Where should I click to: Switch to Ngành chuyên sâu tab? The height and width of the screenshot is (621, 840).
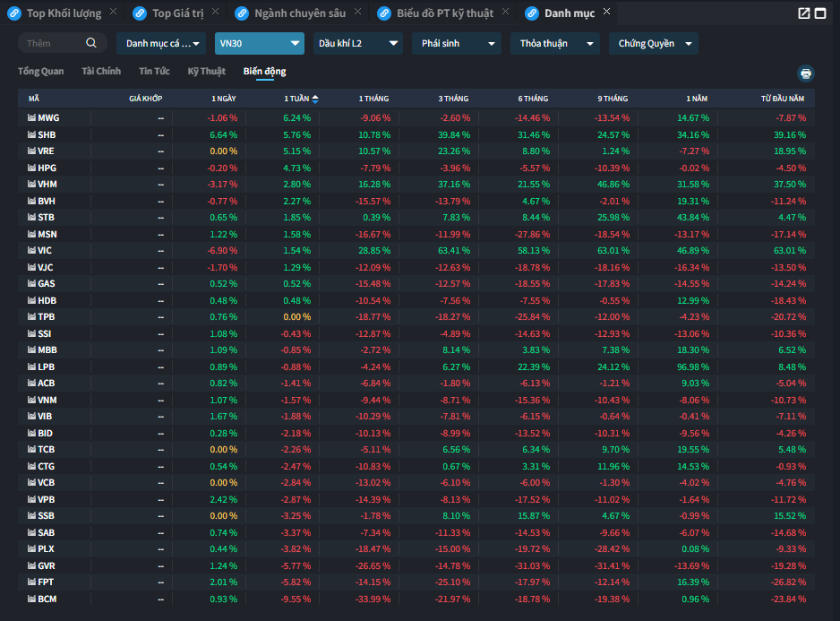(300, 13)
